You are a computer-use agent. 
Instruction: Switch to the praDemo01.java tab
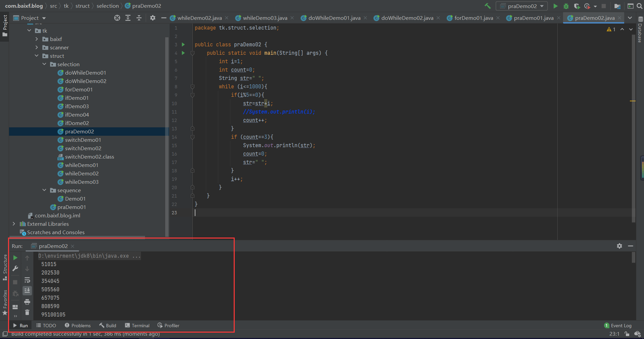click(x=534, y=18)
